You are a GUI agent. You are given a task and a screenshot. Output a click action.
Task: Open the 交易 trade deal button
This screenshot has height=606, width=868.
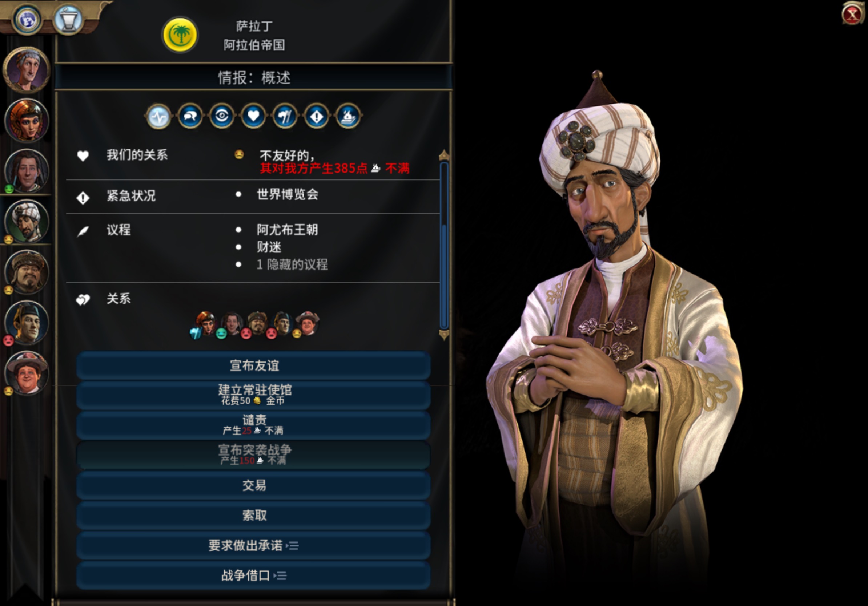[x=254, y=485]
